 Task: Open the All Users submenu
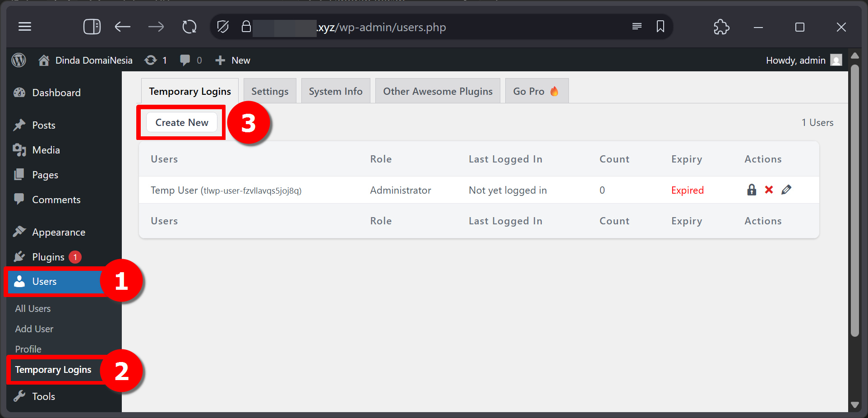33,308
